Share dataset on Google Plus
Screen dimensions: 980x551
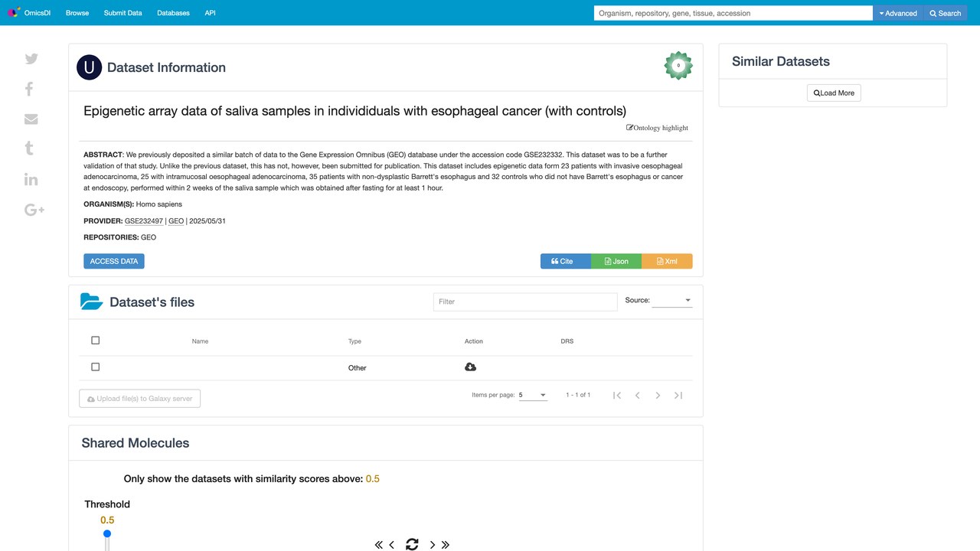point(34,210)
